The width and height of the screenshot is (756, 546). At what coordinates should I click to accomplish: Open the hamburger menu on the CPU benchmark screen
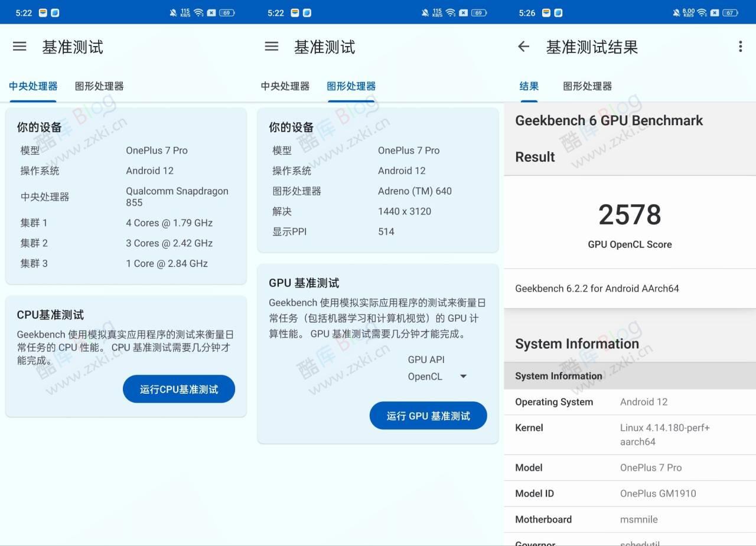coord(19,46)
